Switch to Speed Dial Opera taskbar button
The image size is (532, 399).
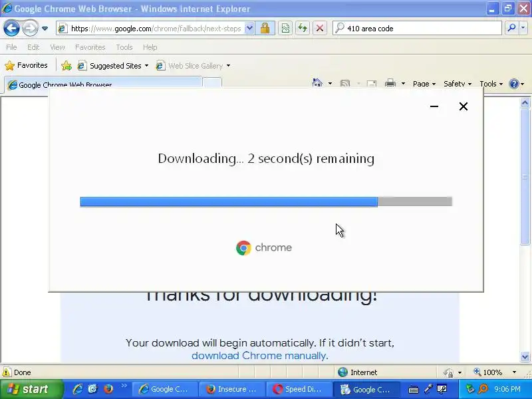[x=299, y=389]
